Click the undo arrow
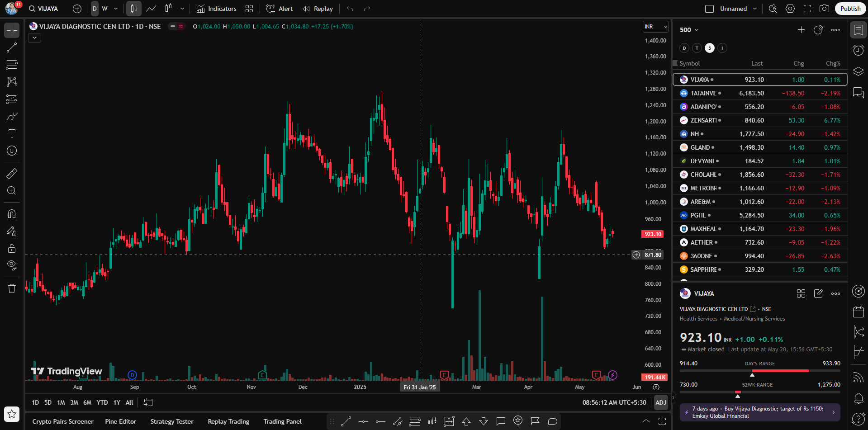The width and height of the screenshot is (868, 430). [x=350, y=9]
